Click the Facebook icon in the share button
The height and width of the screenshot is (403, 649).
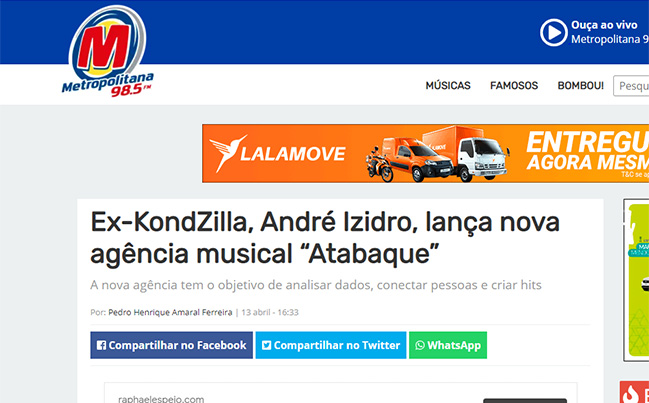coord(101,345)
